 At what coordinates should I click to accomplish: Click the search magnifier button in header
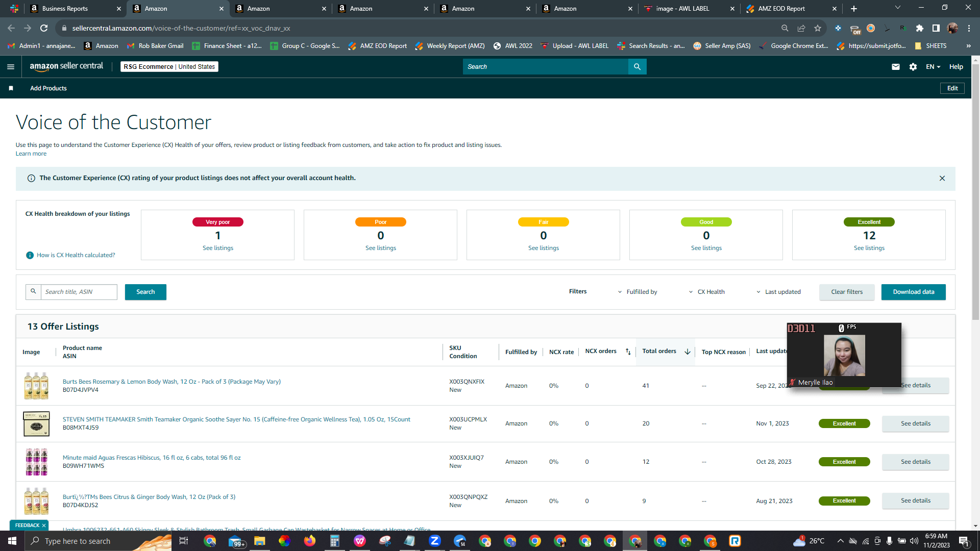(x=637, y=67)
